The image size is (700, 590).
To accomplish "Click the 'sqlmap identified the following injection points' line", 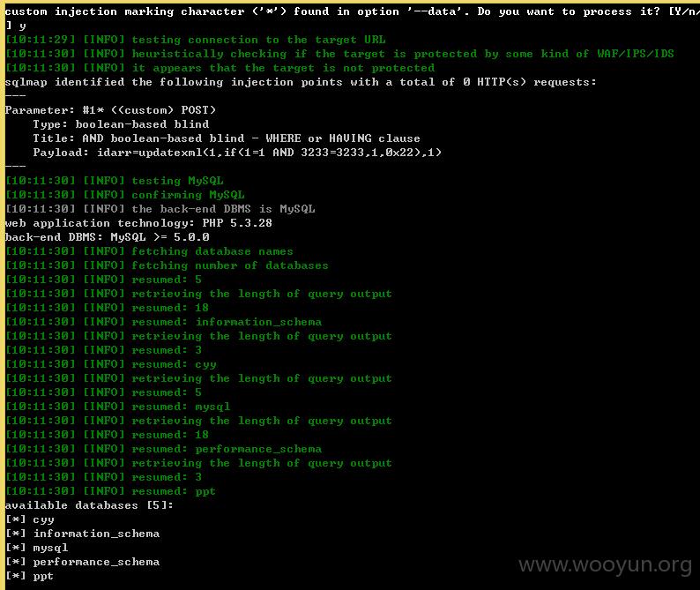I will 301,82.
